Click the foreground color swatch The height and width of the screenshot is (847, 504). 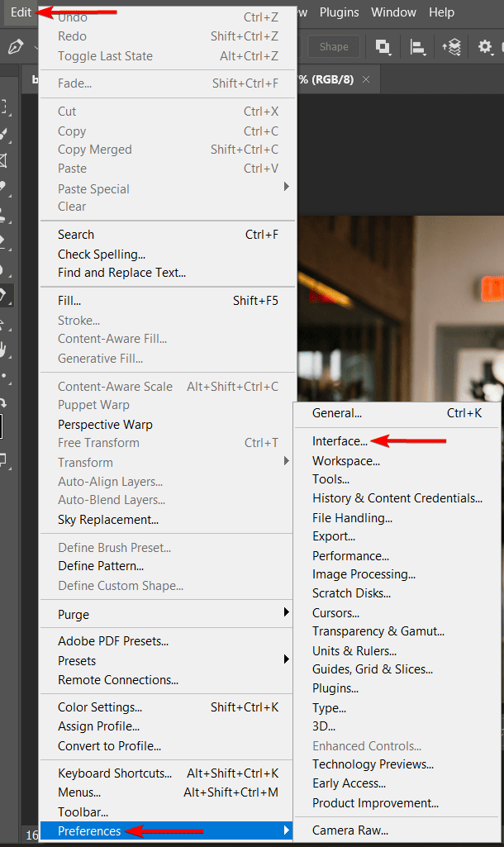tap(2, 426)
